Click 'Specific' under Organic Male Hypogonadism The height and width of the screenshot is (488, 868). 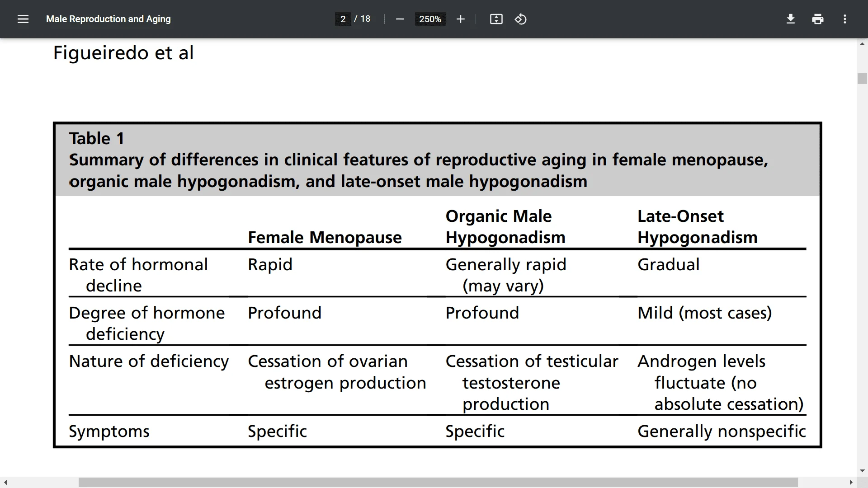pos(475,432)
